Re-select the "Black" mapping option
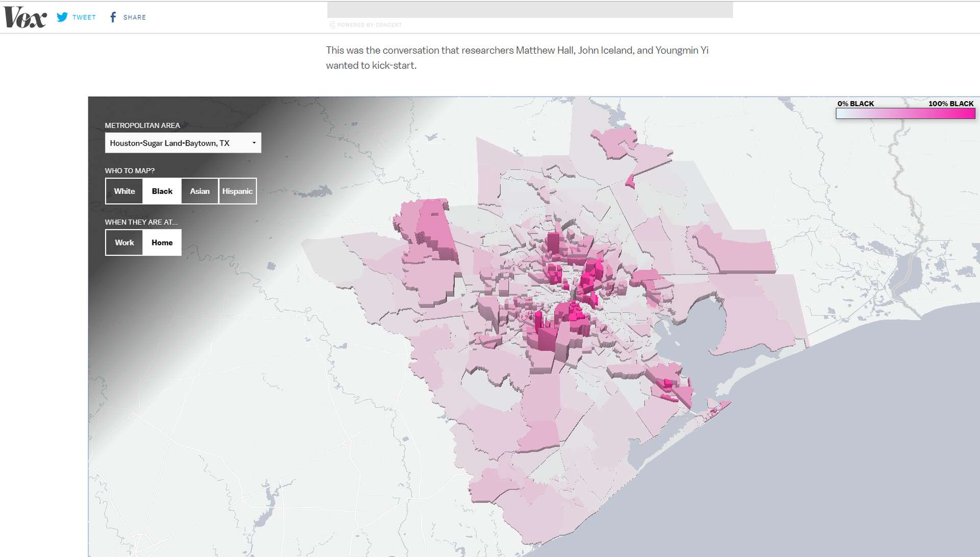Screen dimensions: 980x557 tap(162, 191)
